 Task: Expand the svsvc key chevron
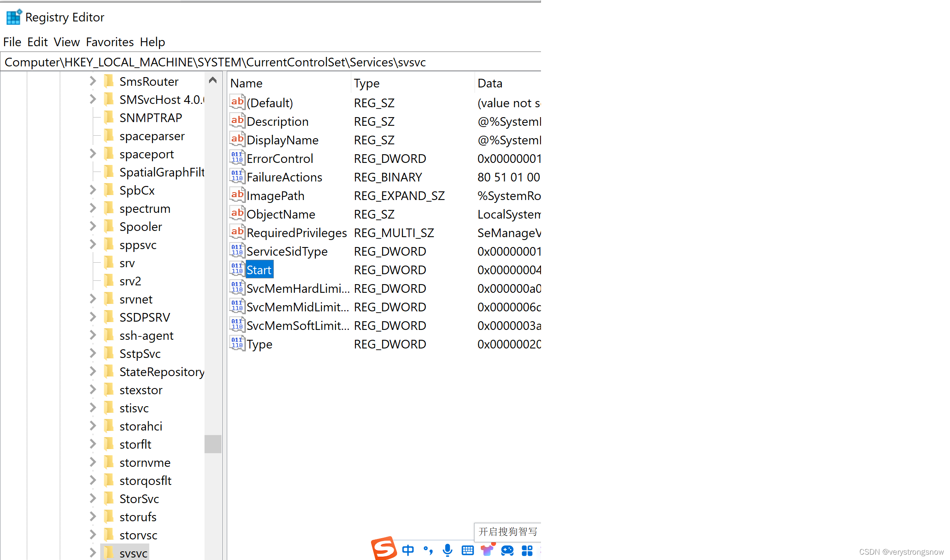tap(93, 553)
